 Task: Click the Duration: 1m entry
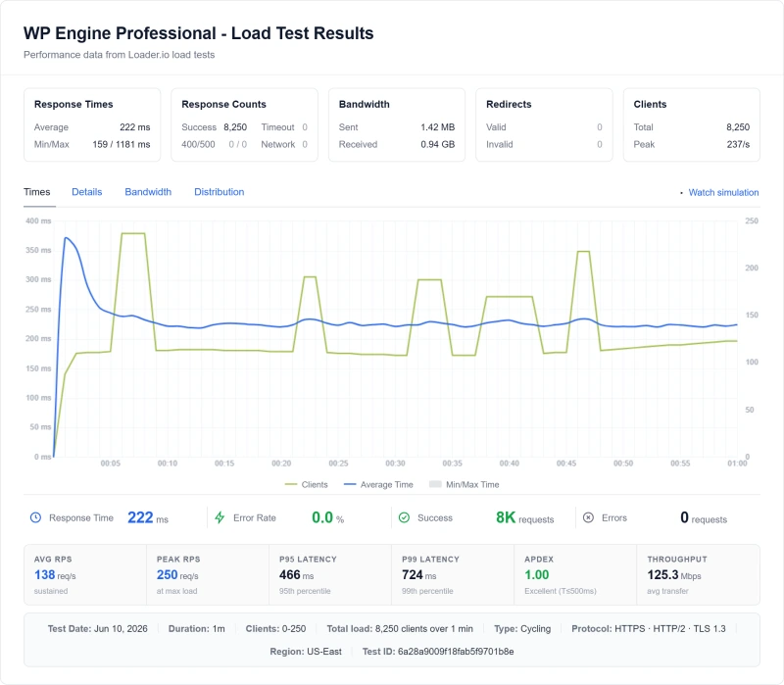point(197,628)
